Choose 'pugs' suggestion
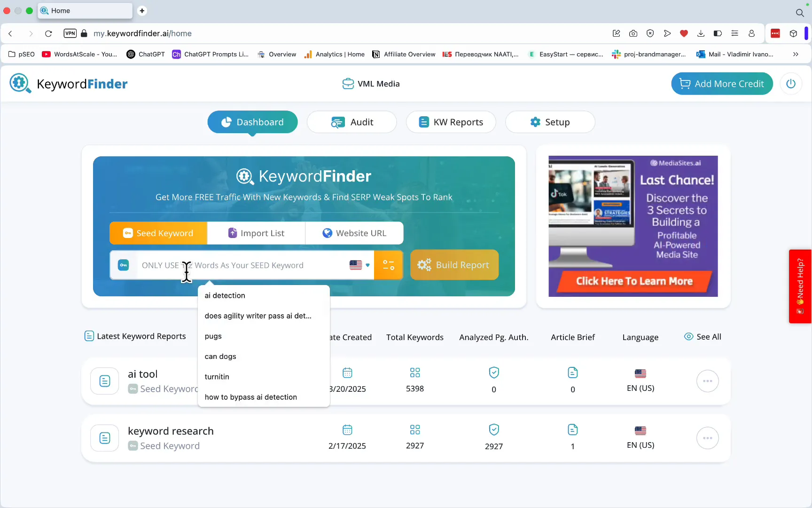 (264, 336)
